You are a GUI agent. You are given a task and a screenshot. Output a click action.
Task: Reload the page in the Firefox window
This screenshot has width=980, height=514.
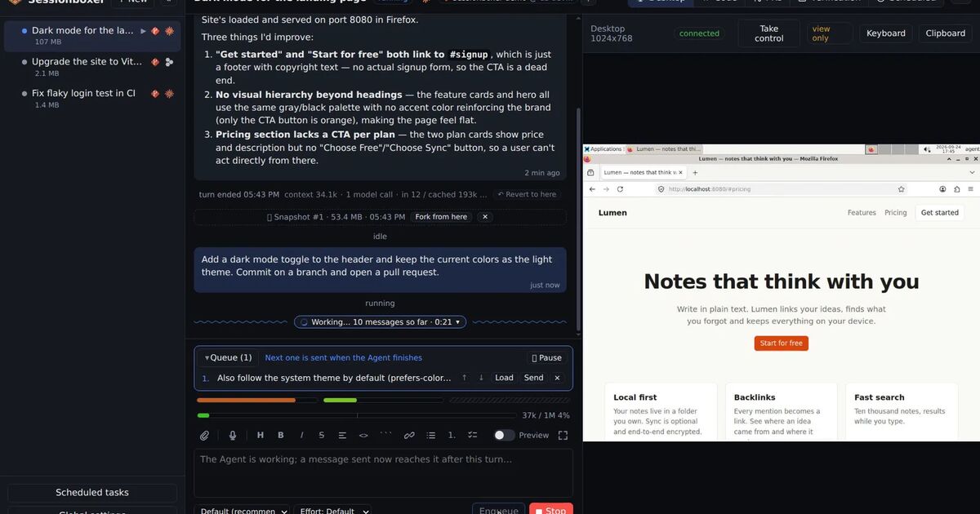[620, 188]
